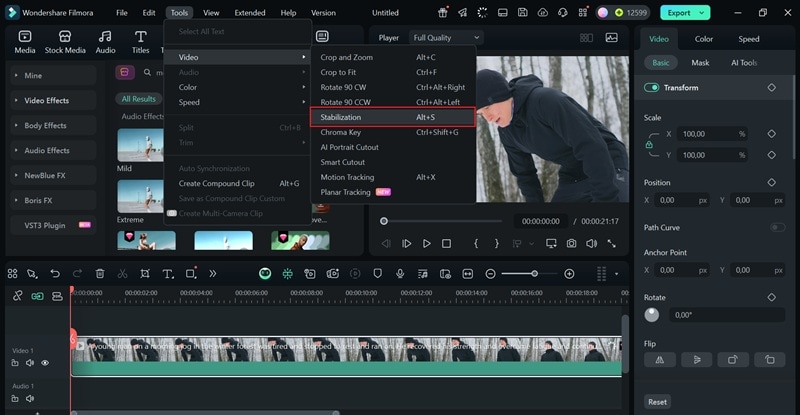Open the File menu
Viewport: 800px width, 415px height.
(x=121, y=13)
